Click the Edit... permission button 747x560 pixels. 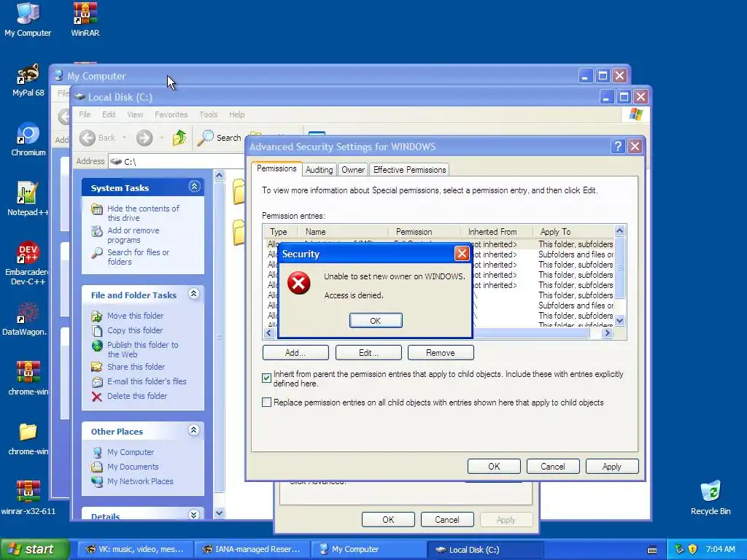pyautogui.click(x=368, y=353)
